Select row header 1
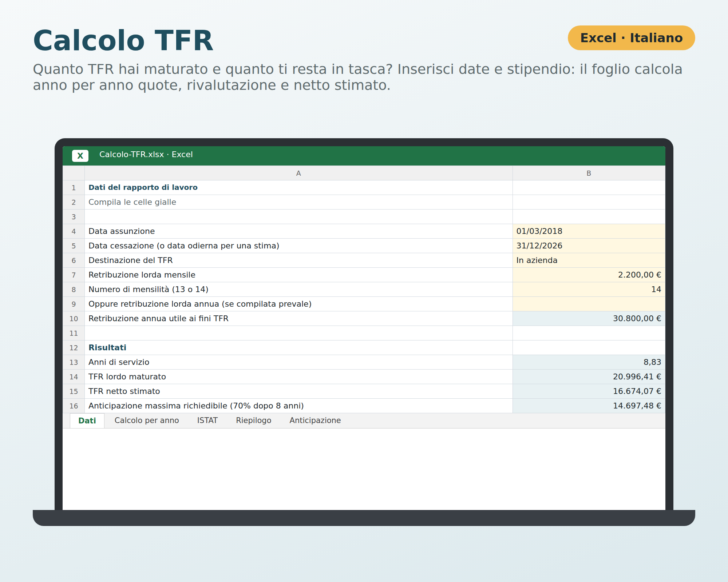Viewport: 728px width, 582px height. coord(74,188)
